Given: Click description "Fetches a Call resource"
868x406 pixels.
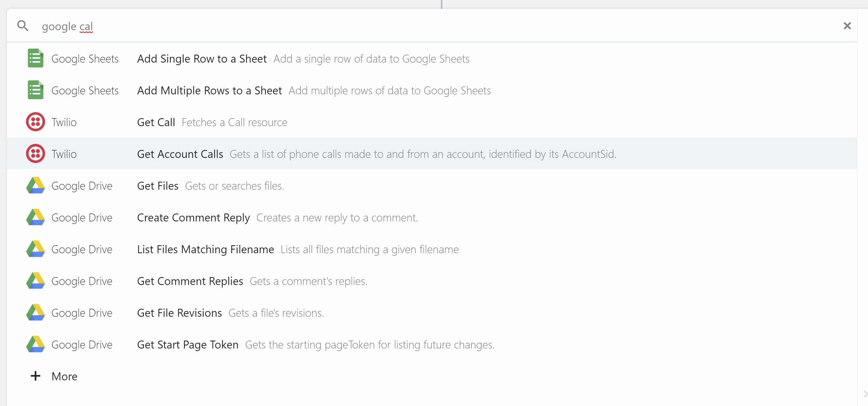Looking at the screenshot, I should pos(235,122).
